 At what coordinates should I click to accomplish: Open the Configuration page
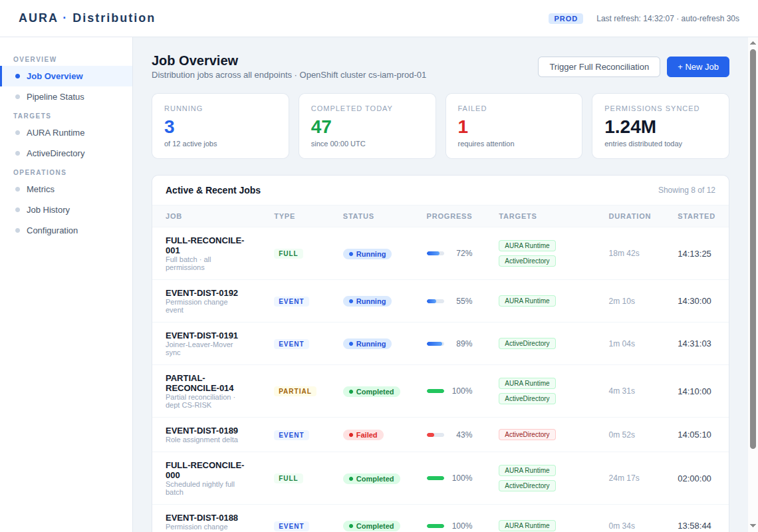pos(52,230)
